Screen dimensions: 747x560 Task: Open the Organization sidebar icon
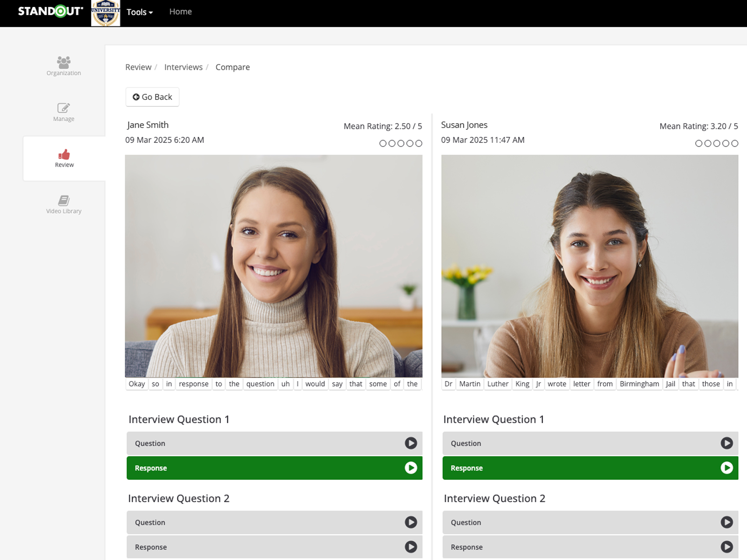pos(63,62)
